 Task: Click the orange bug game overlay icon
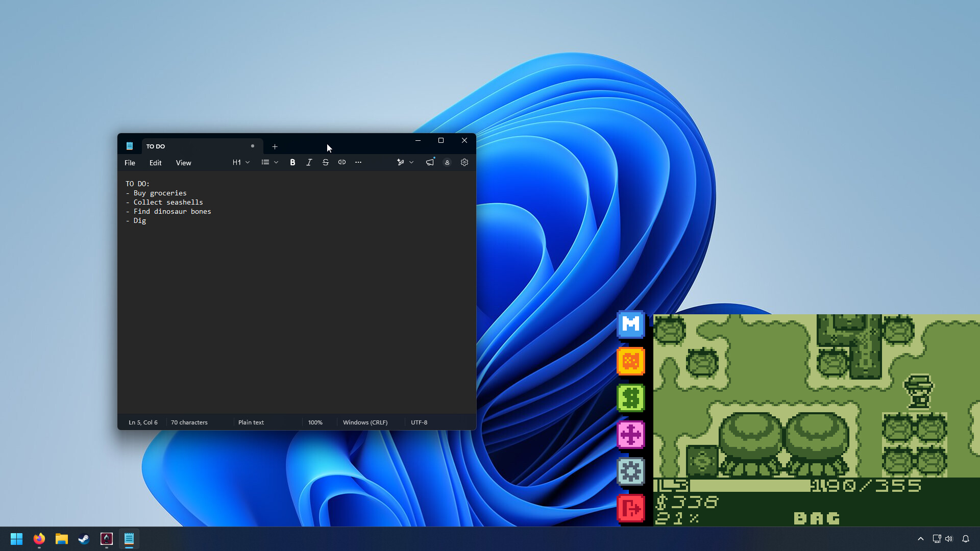tap(631, 361)
